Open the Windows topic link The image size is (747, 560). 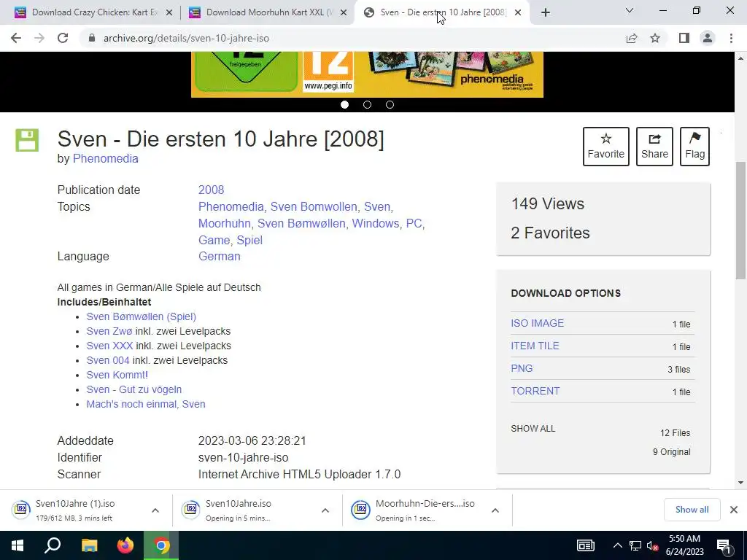coord(376,223)
